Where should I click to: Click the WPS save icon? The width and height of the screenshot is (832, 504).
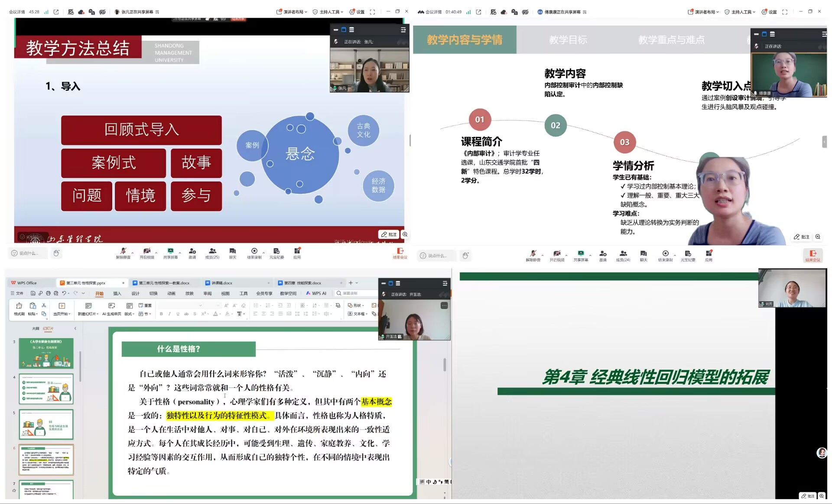point(33,293)
